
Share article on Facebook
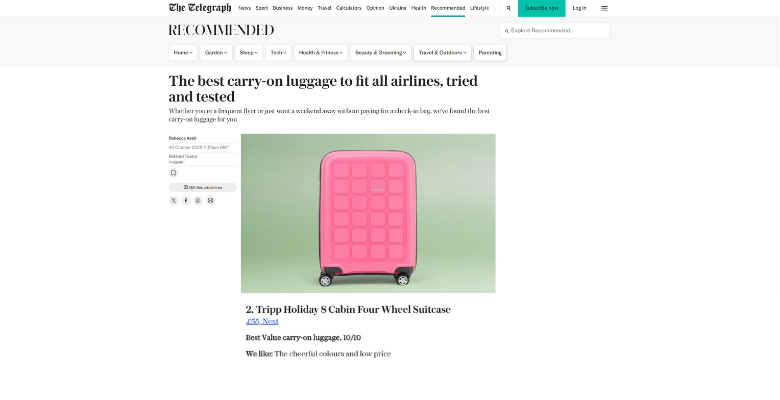click(185, 200)
